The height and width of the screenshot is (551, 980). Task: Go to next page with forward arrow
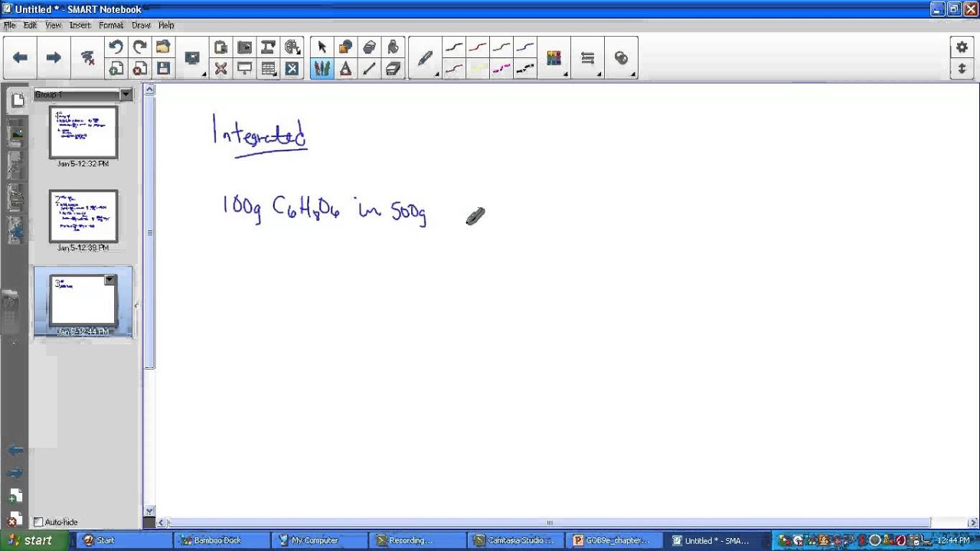[53, 58]
